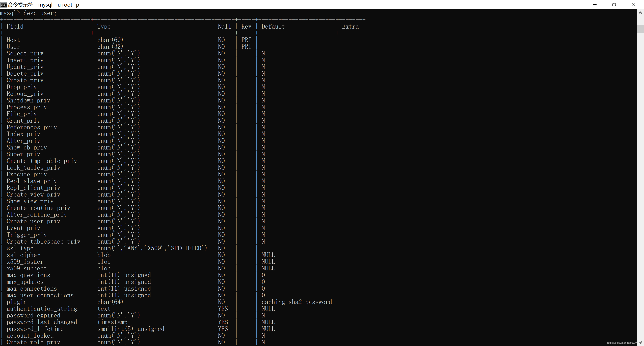This screenshot has width=644, height=346.
Task: Click the Default column header
Action: coord(273,27)
